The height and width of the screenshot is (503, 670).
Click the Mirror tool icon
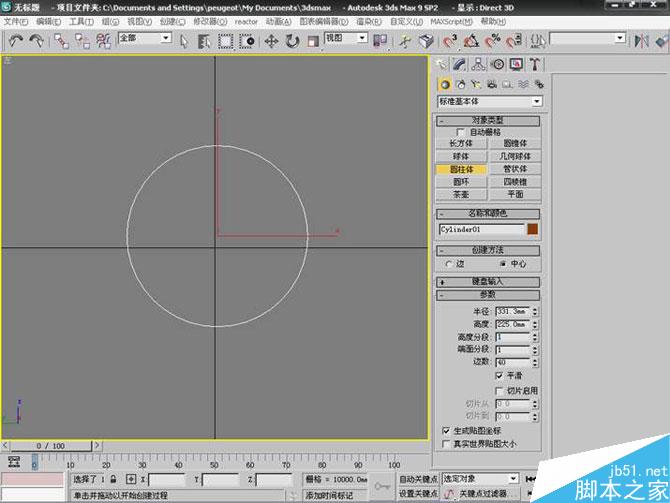pos(641,41)
